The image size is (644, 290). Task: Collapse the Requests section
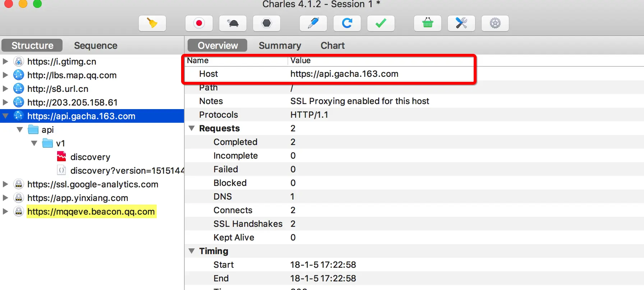(x=192, y=128)
